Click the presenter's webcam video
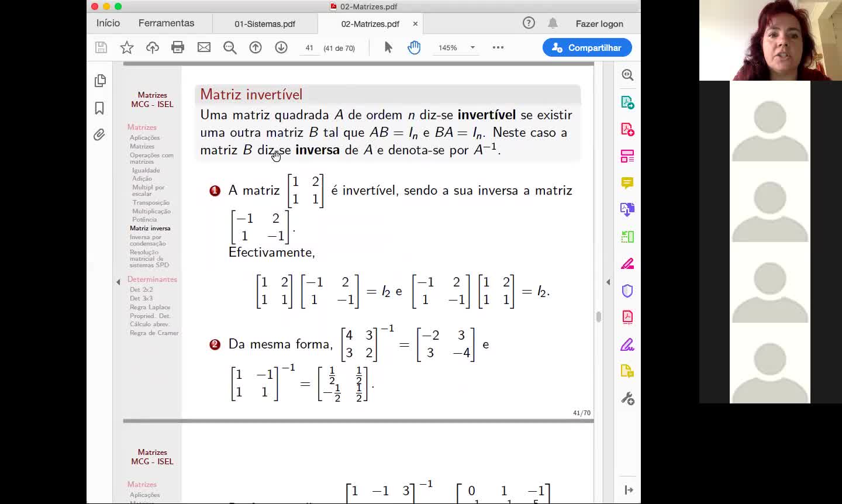 771,40
